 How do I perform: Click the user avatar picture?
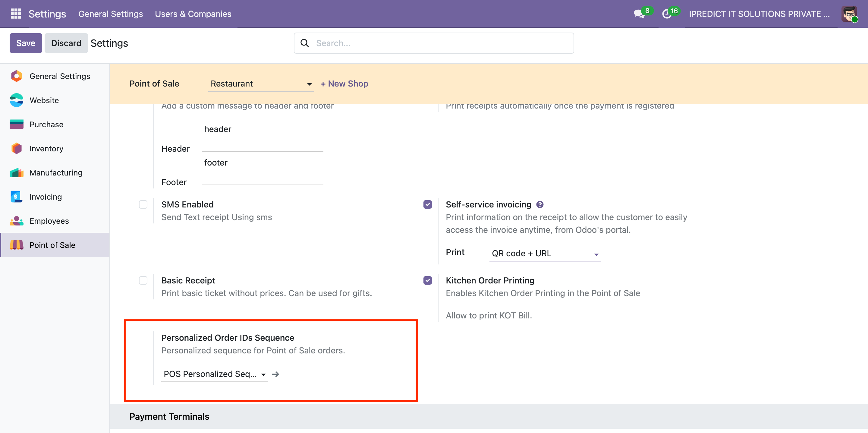click(x=849, y=14)
